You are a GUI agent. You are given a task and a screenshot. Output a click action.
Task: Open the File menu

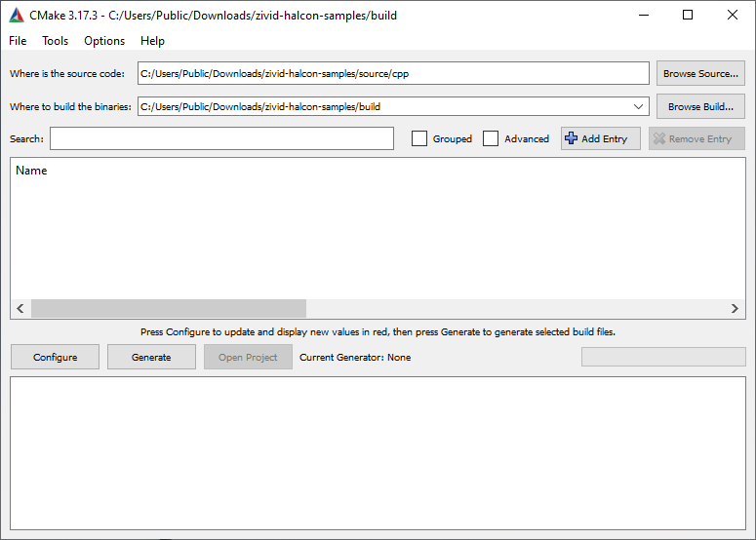pos(18,41)
